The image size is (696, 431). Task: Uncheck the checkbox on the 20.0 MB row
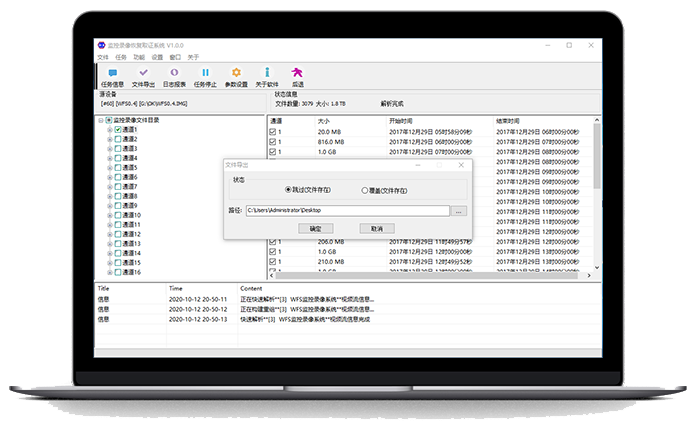tap(272, 131)
